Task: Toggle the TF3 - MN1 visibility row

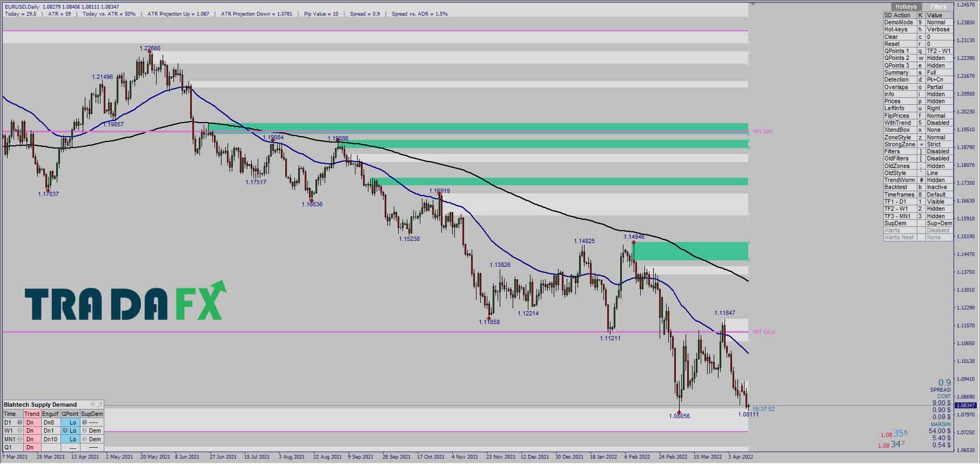Action: 918,216
